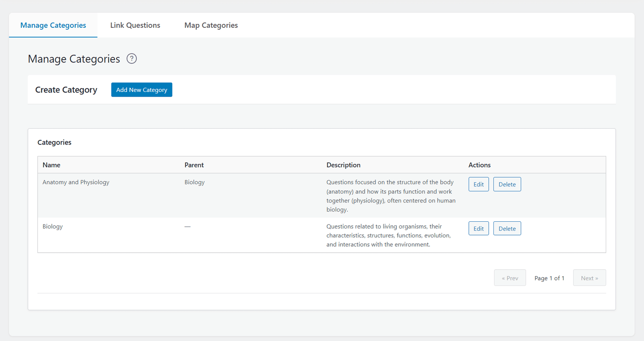This screenshot has height=341, width=644.
Task: Open the Manage Categories help icon
Action: pos(132,59)
